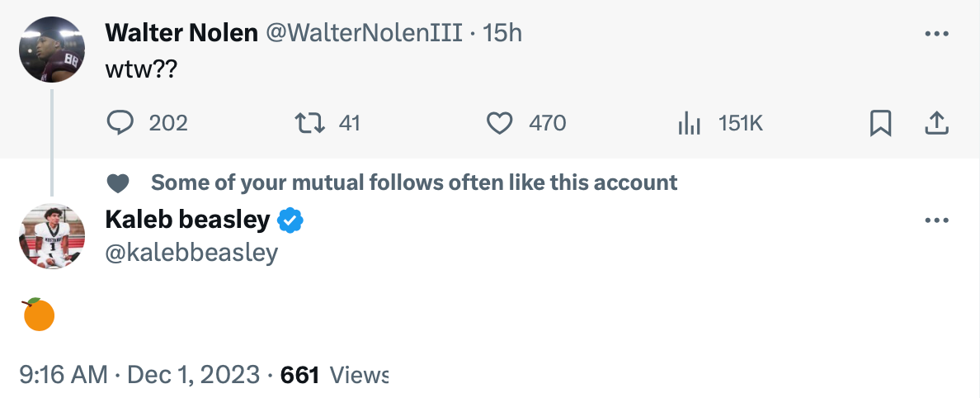Viewport: 980px width, 398px height.
Task: Click the orange emoji in the reply
Action: coord(37,315)
